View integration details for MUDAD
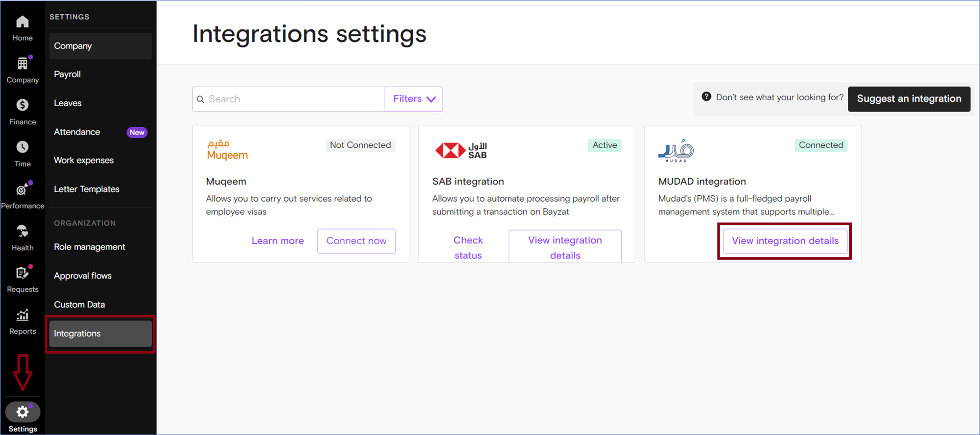The width and height of the screenshot is (980, 435). coord(785,241)
